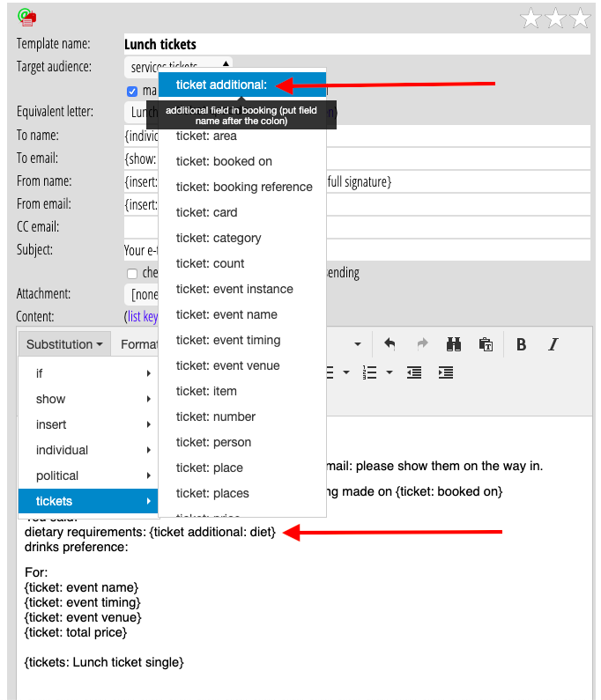Open the Substitution dropdown menu
The height and width of the screenshot is (700, 601).
pyautogui.click(x=64, y=344)
